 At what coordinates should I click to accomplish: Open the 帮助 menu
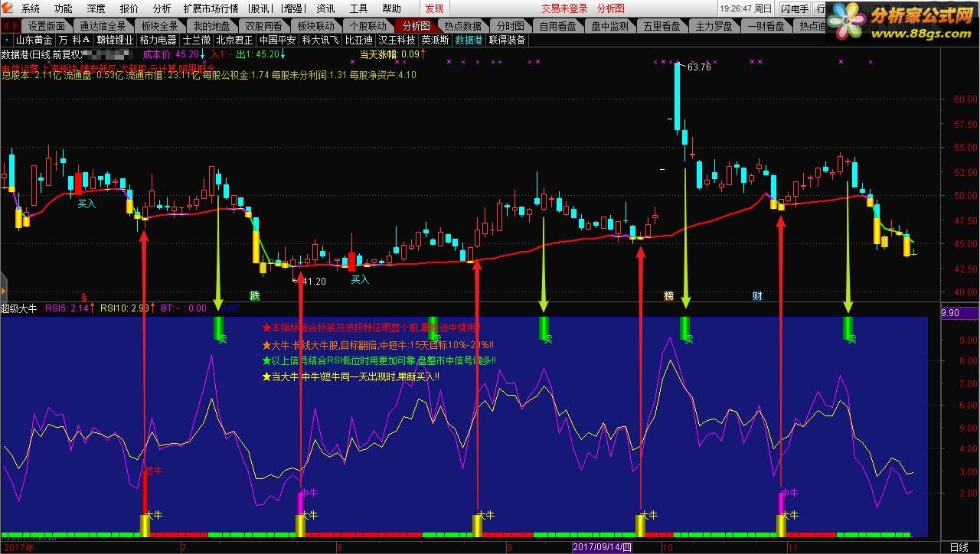[391, 8]
